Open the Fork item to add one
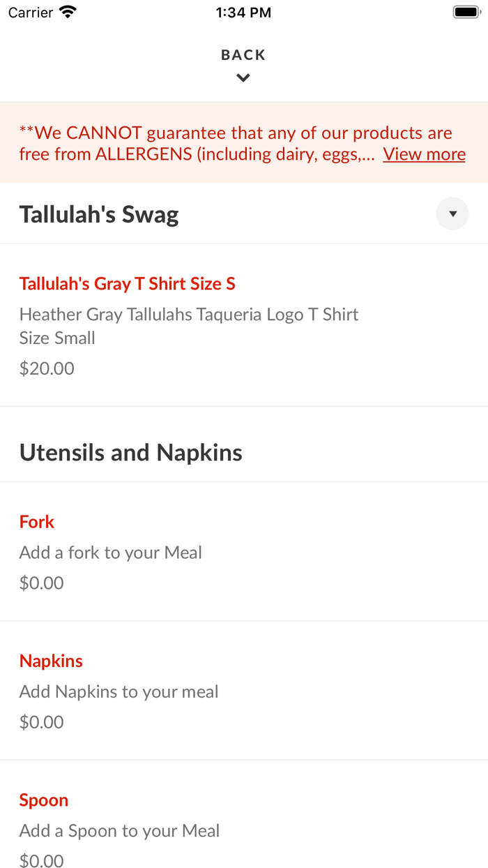The height and width of the screenshot is (868, 488). (x=36, y=521)
